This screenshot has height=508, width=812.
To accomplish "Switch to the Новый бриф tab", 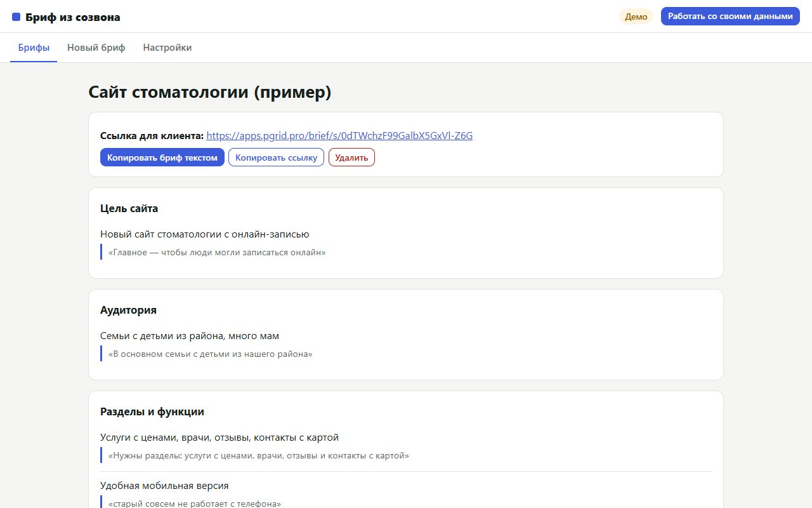I will [96, 48].
